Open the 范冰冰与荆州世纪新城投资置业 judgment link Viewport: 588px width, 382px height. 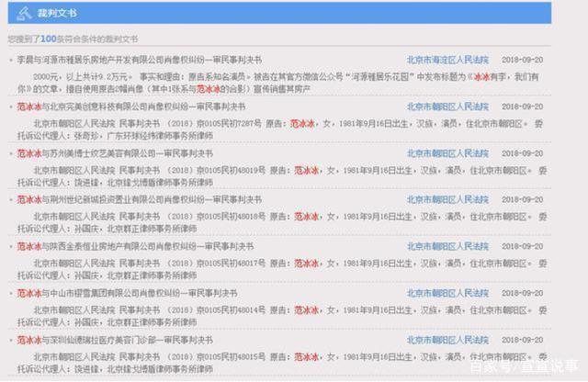tap(140, 200)
